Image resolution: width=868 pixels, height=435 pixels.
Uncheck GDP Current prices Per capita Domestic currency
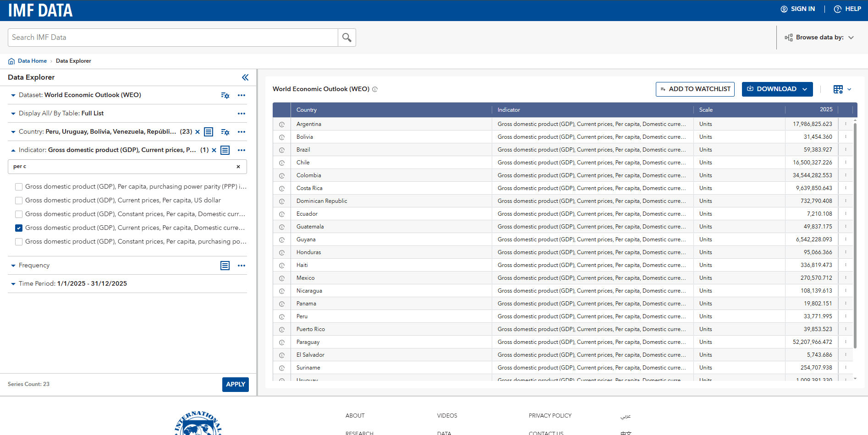coord(19,228)
